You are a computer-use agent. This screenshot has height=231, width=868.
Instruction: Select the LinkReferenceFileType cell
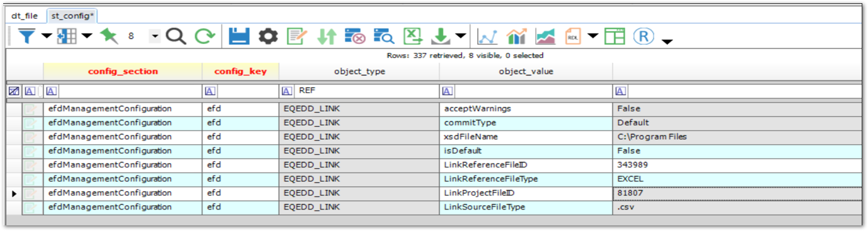[x=526, y=179]
